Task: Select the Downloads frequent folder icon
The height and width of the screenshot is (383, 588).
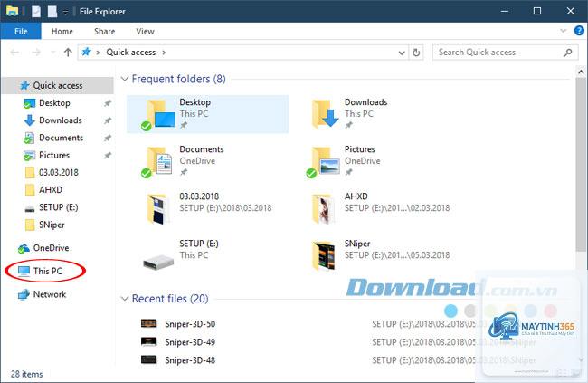Action: pyautogui.click(x=325, y=114)
